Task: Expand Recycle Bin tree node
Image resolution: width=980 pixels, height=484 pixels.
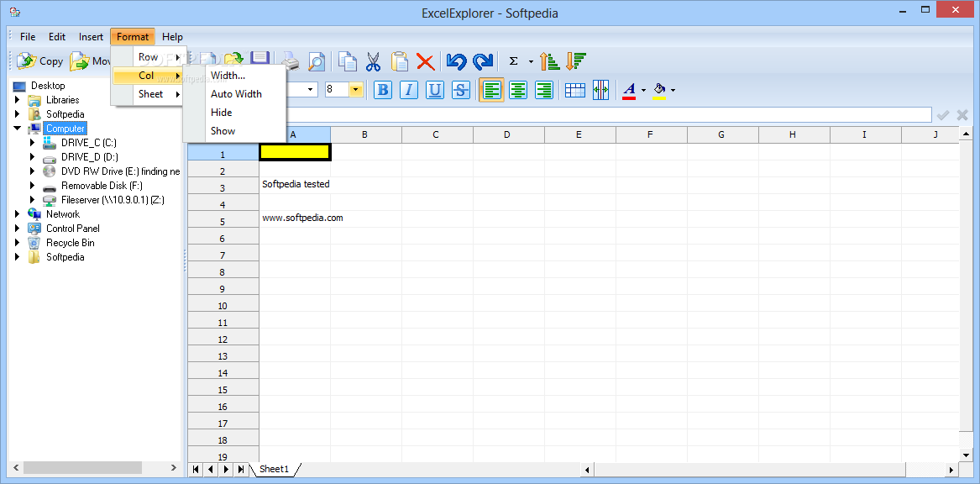Action: 18,243
